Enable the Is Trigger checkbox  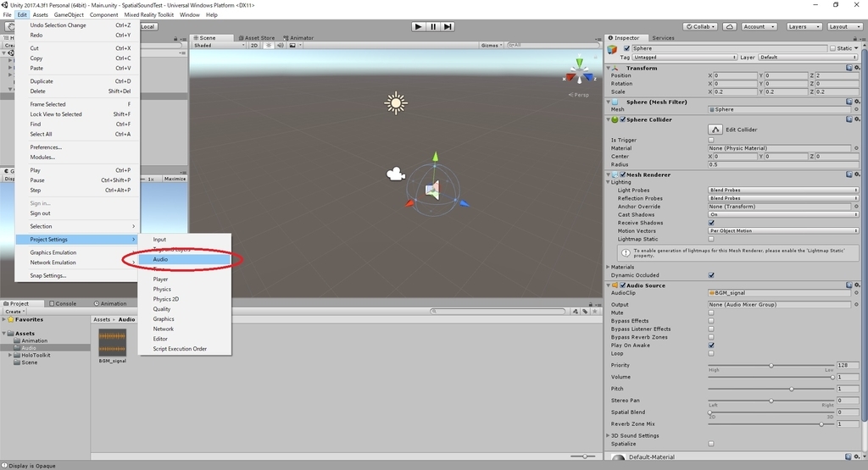point(711,140)
